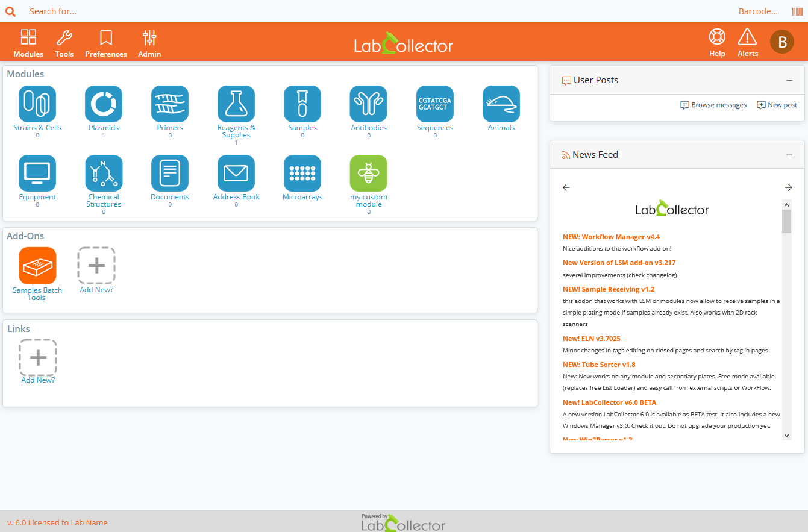
Task: Open the Preferences bookmark menu
Action: pyautogui.click(x=106, y=43)
